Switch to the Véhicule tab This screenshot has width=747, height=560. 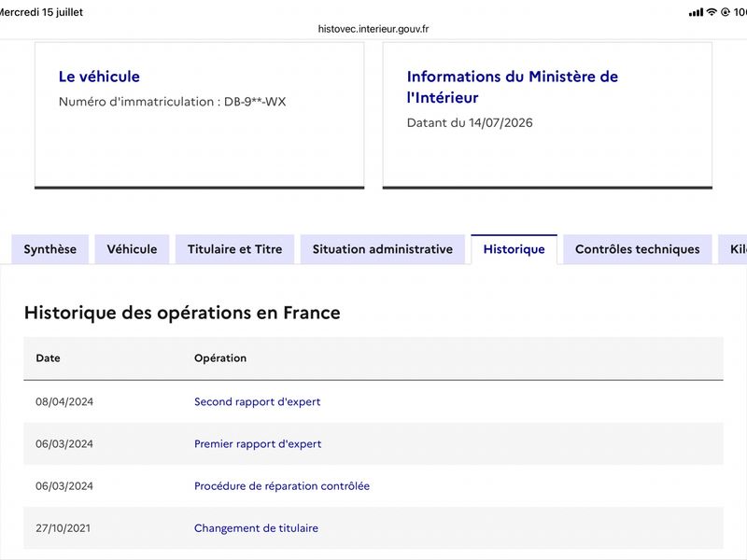coord(132,249)
